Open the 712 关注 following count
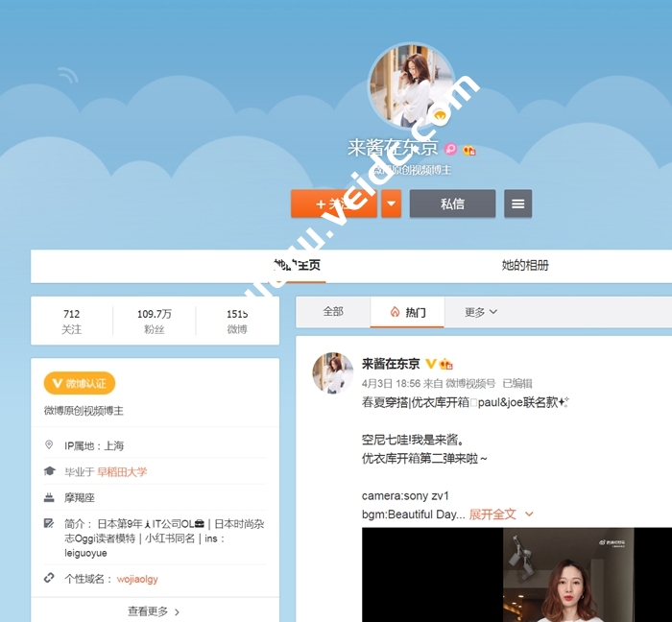The width and height of the screenshot is (672, 622). coord(72,322)
